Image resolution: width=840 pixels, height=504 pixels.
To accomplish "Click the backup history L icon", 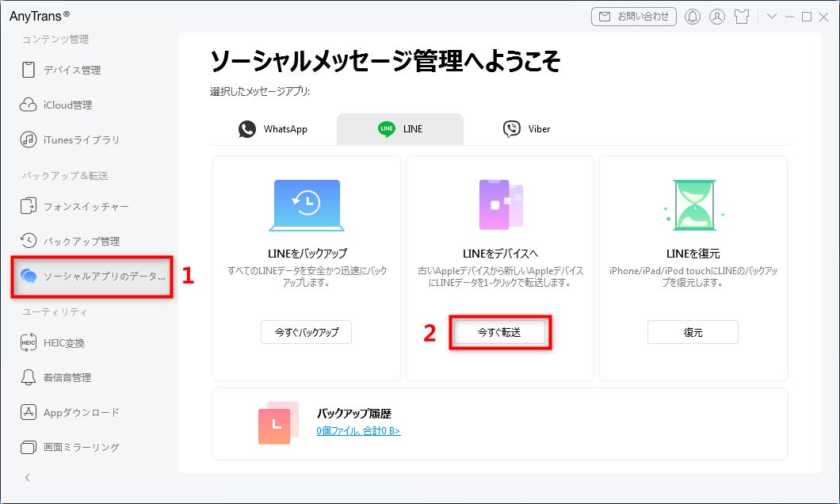I will coord(278,423).
